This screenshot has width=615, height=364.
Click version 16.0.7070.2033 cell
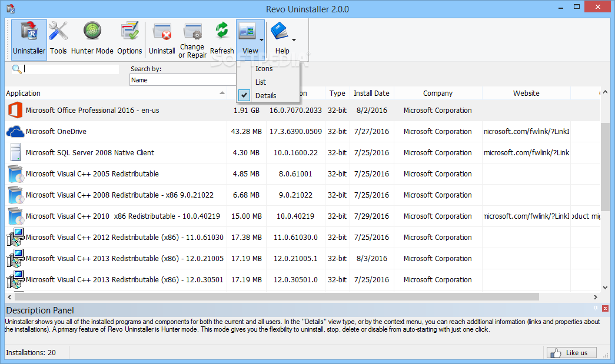pyautogui.click(x=295, y=110)
